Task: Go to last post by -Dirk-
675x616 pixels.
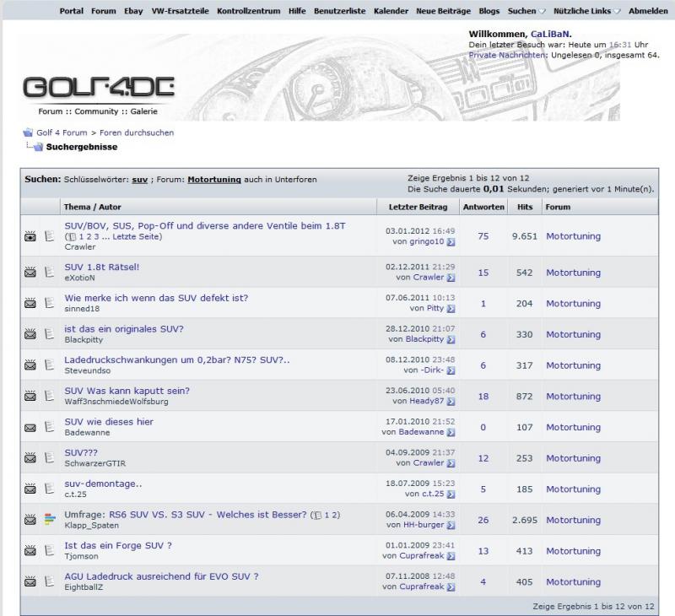Action: [x=451, y=370]
